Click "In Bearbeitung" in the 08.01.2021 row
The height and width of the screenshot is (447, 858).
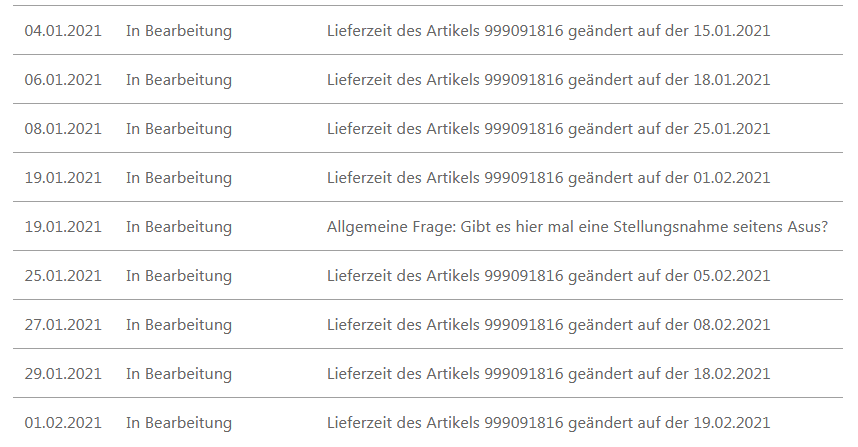(179, 129)
